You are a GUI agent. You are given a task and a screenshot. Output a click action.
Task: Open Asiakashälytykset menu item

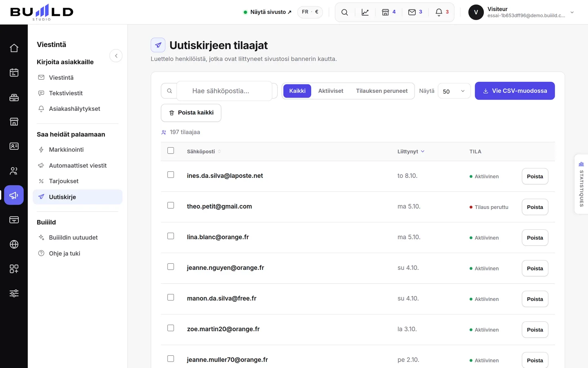coord(78,109)
